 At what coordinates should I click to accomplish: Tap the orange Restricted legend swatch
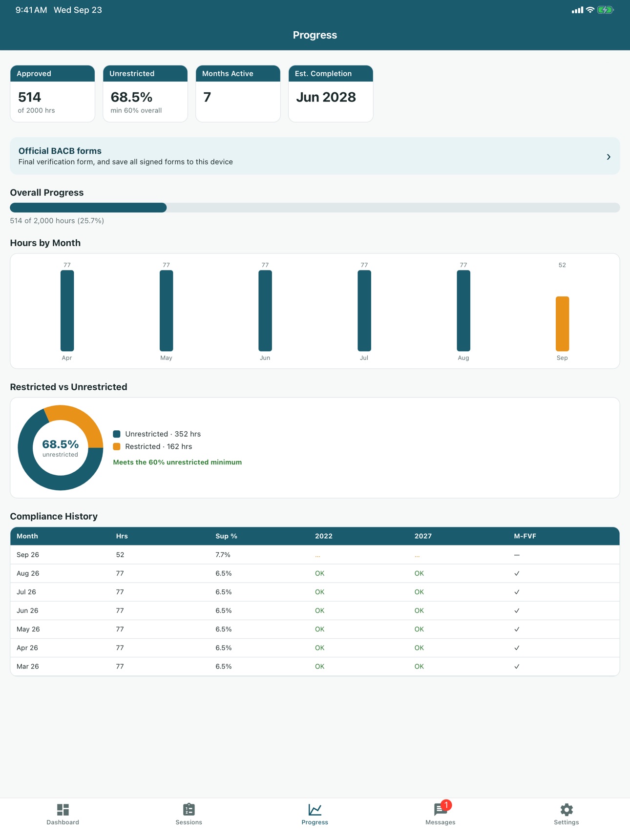coord(117,446)
